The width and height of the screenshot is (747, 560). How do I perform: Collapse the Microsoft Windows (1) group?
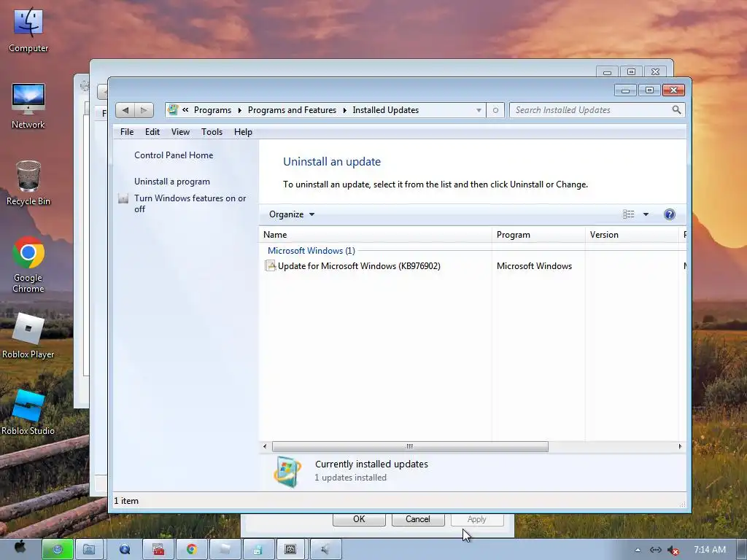click(x=311, y=251)
